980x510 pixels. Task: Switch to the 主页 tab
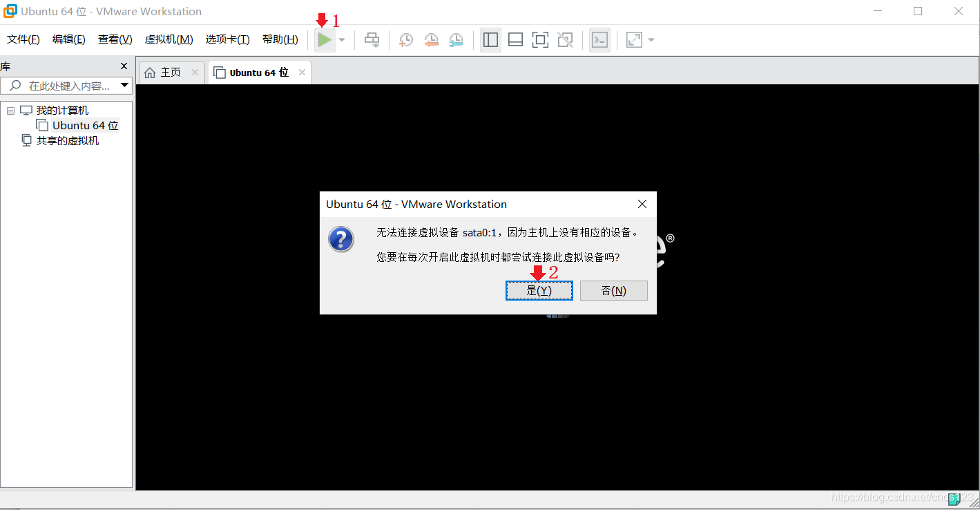tap(172, 73)
